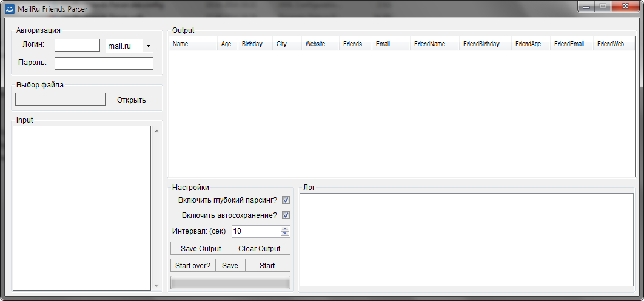Click the file path field in Выбор файла
This screenshot has height=301, width=644.
61,100
